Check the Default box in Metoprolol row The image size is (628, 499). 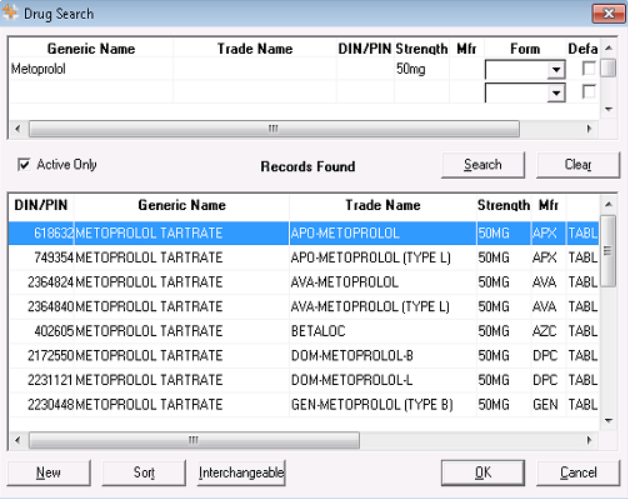(x=588, y=68)
